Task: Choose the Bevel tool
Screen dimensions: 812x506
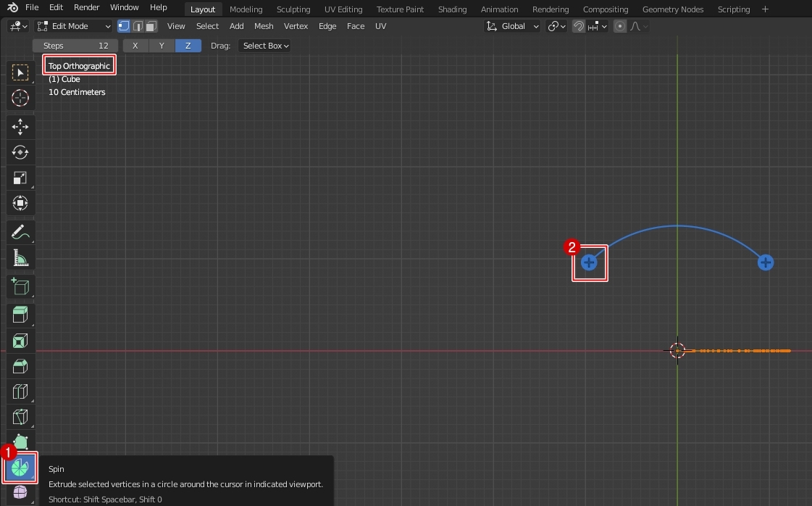Action: tap(20, 366)
